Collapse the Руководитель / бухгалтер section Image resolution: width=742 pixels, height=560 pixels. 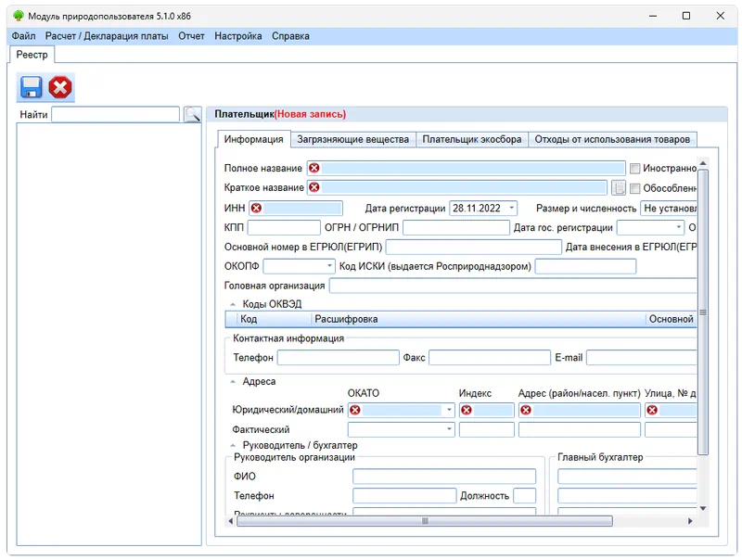point(233,446)
